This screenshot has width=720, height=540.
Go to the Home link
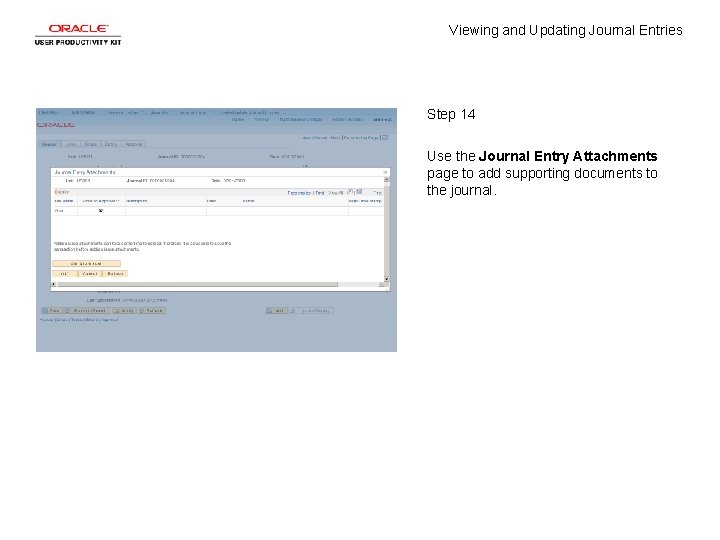(x=238, y=119)
